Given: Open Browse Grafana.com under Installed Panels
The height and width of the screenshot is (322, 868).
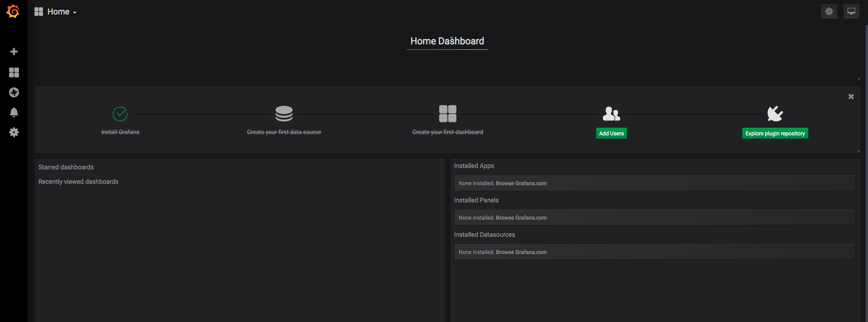Looking at the screenshot, I should (x=521, y=218).
